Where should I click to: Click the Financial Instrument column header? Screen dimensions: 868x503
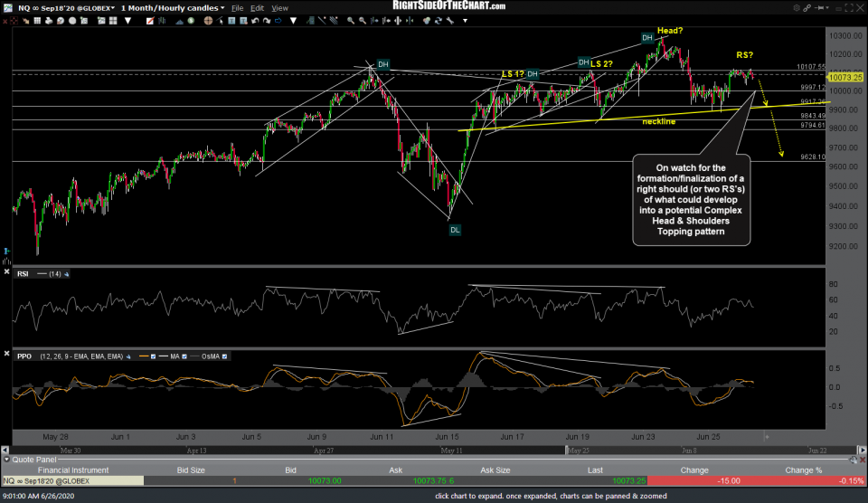pos(73,470)
